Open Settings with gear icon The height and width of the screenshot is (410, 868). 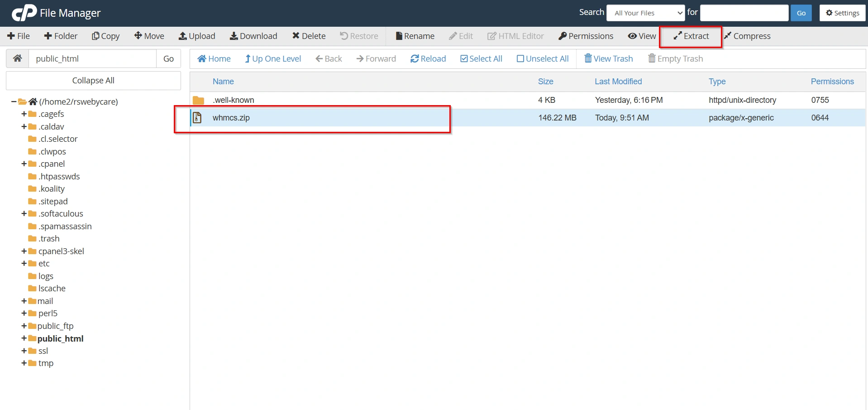(842, 13)
